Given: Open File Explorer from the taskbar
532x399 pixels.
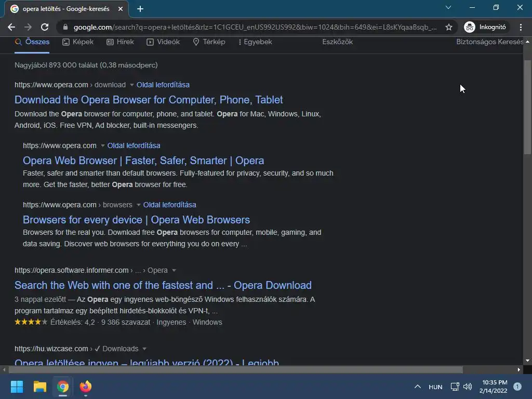Looking at the screenshot, I should (x=39, y=387).
